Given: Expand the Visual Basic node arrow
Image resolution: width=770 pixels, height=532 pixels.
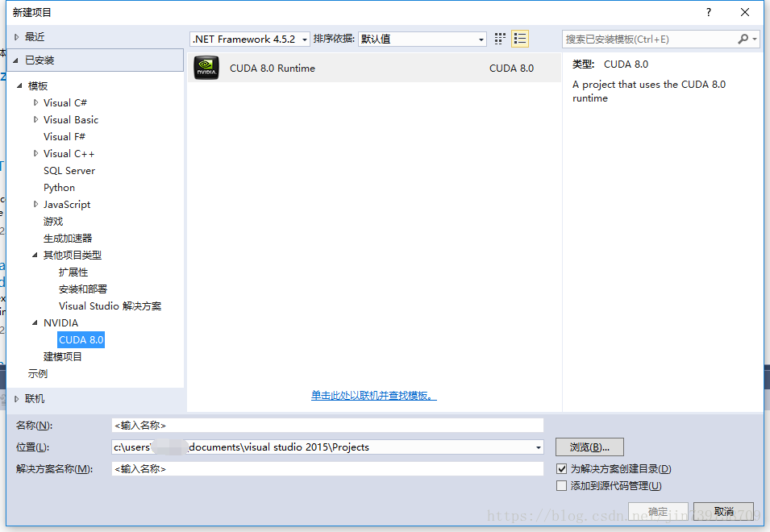Looking at the screenshot, I should click(35, 120).
